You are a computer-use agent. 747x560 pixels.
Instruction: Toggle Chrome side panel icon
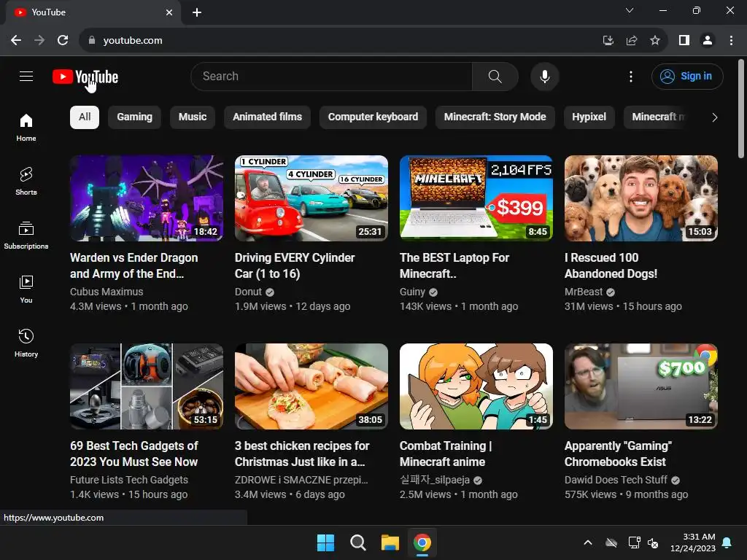684,41
